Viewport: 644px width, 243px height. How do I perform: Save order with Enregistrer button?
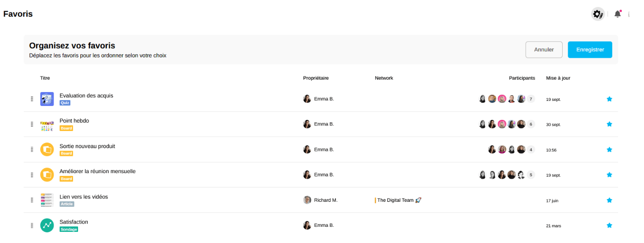[x=590, y=50]
